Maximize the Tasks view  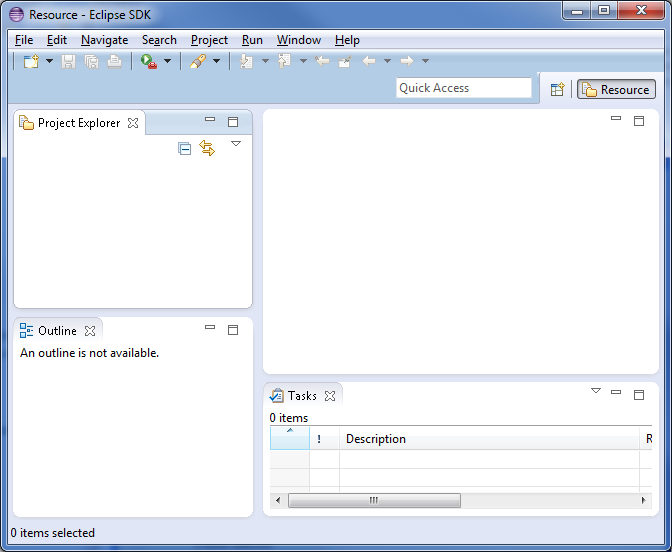pos(639,395)
